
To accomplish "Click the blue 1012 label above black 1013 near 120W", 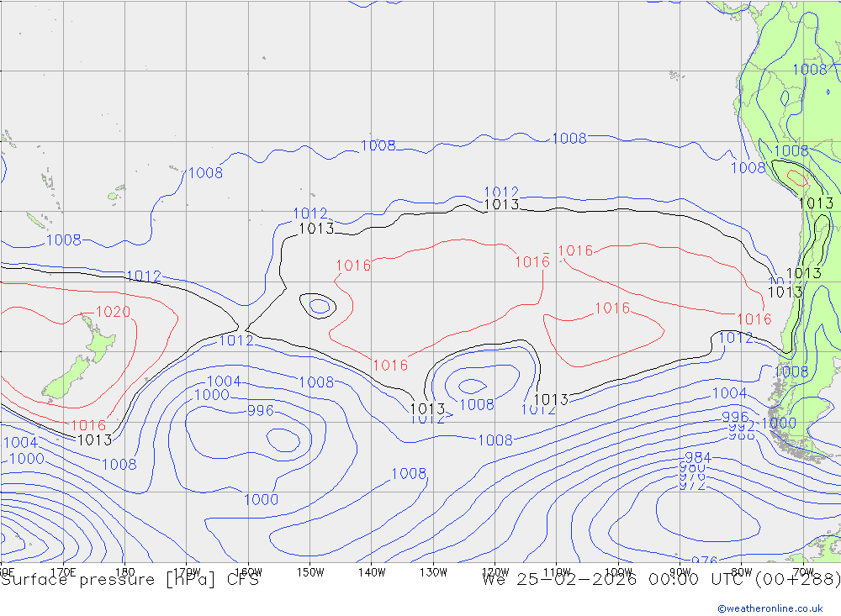I will (x=501, y=192).
